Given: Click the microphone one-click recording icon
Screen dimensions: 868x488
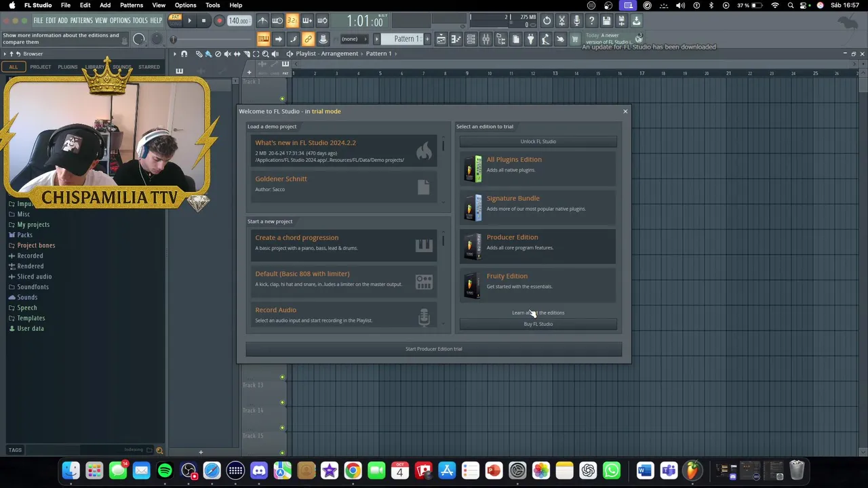Looking at the screenshot, I should pyautogui.click(x=576, y=20).
